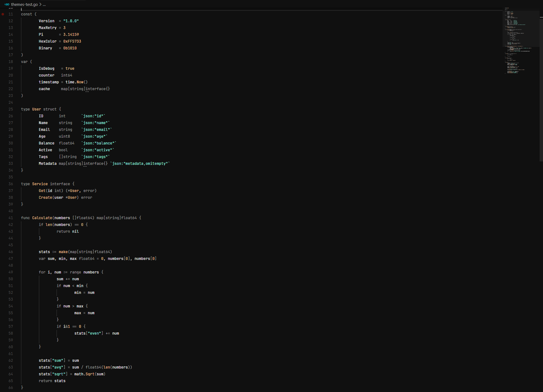Click the minimap code overview
Image resolution: width=543 pixels, height=392 pixels.
(521, 40)
